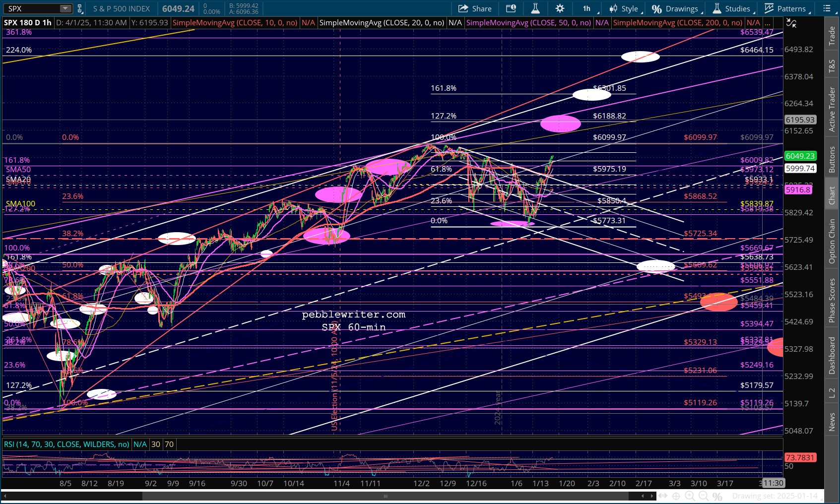The width and height of the screenshot is (840, 504).
Task: Click the $5773.31 Fibonacci level label
Action: click(609, 221)
